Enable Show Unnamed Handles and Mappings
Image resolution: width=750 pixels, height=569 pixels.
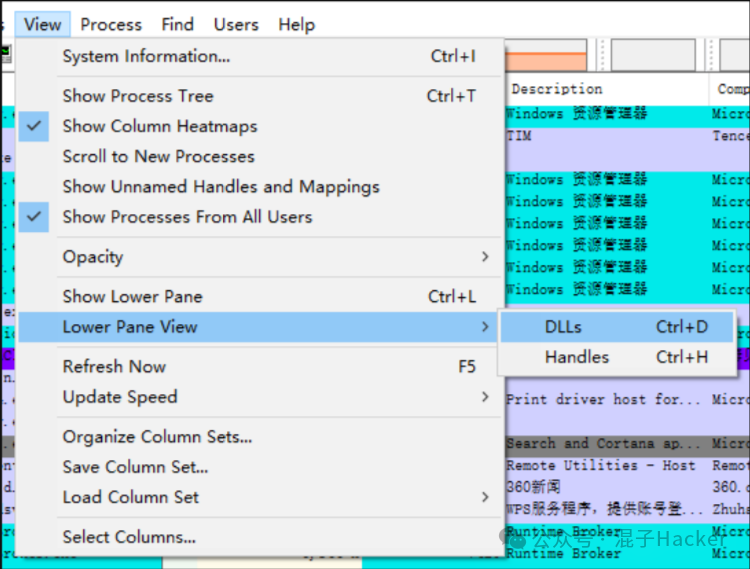[261, 186]
